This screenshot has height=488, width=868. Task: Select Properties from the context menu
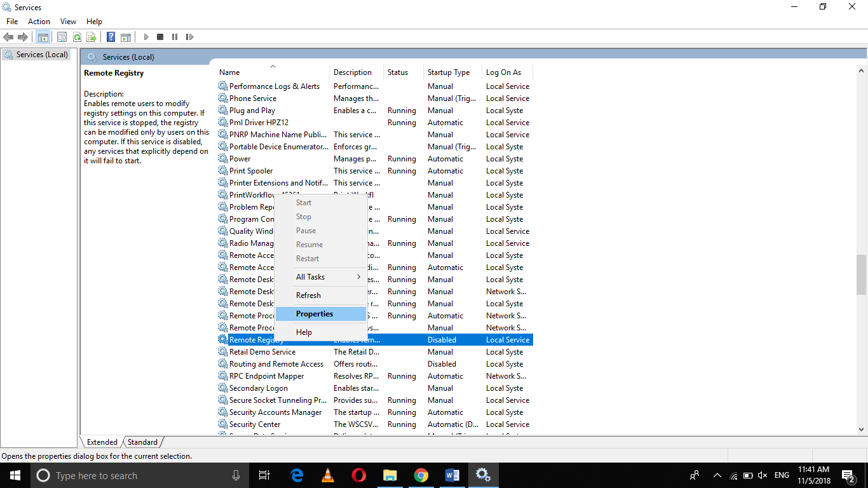[314, 313]
